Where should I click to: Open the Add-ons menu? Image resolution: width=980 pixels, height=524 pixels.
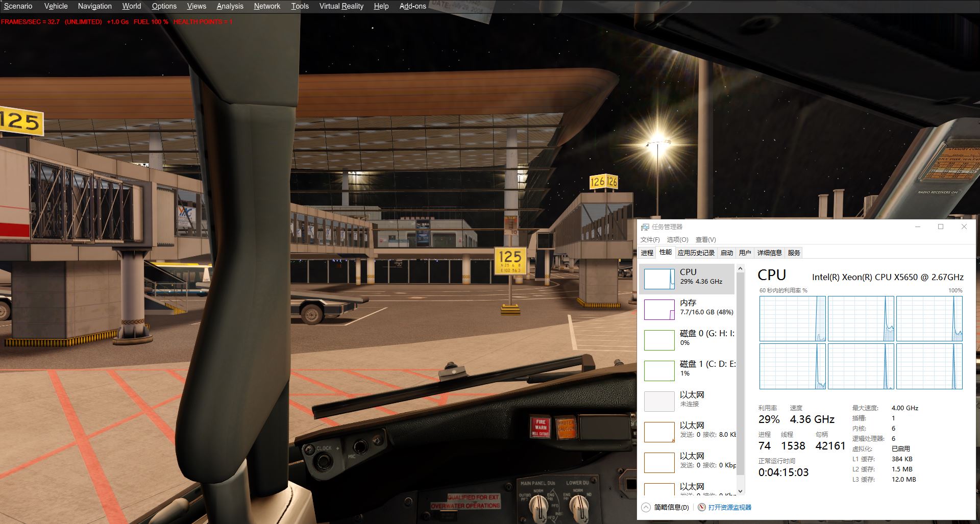[x=412, y=6]
